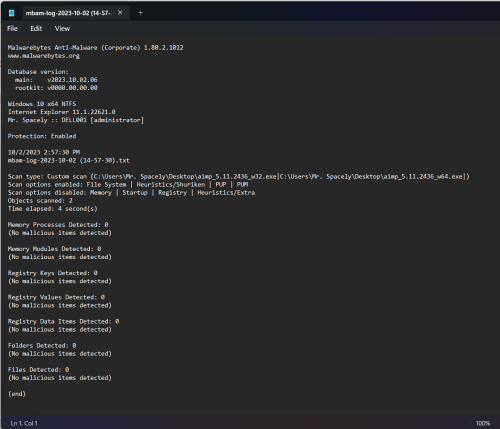Click the rootkit: v0000.00.00.00 line
This screenshot has width=500, height=429.
click(x=56, y=88)
